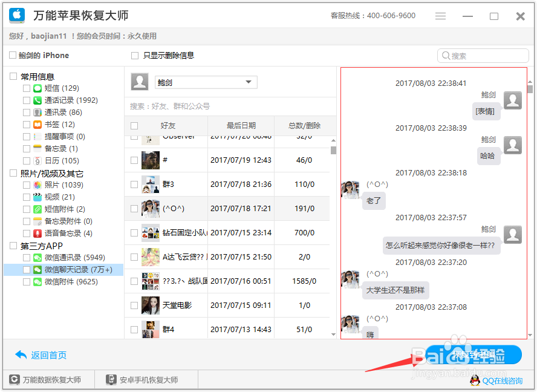537x392 pixels.
Task: Click the account avatar beside 鲍剑 dropdown
Action: tap(140, 82)
